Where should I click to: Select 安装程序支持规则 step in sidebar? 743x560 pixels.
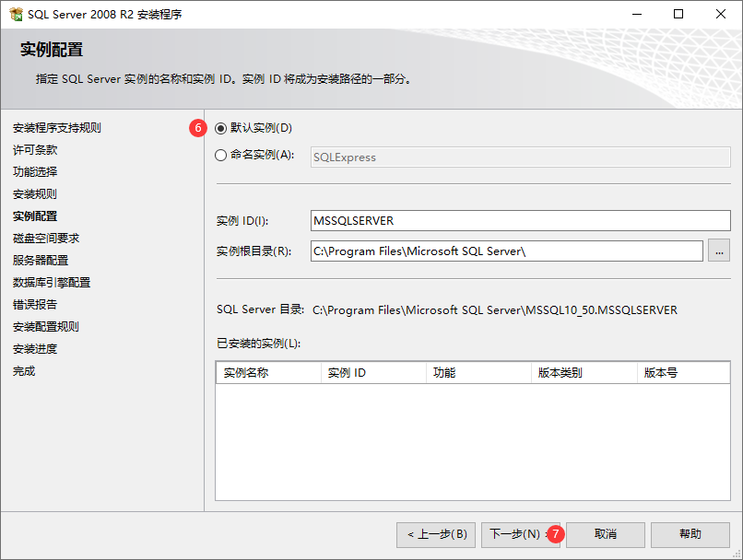click(x=57, y=128)
